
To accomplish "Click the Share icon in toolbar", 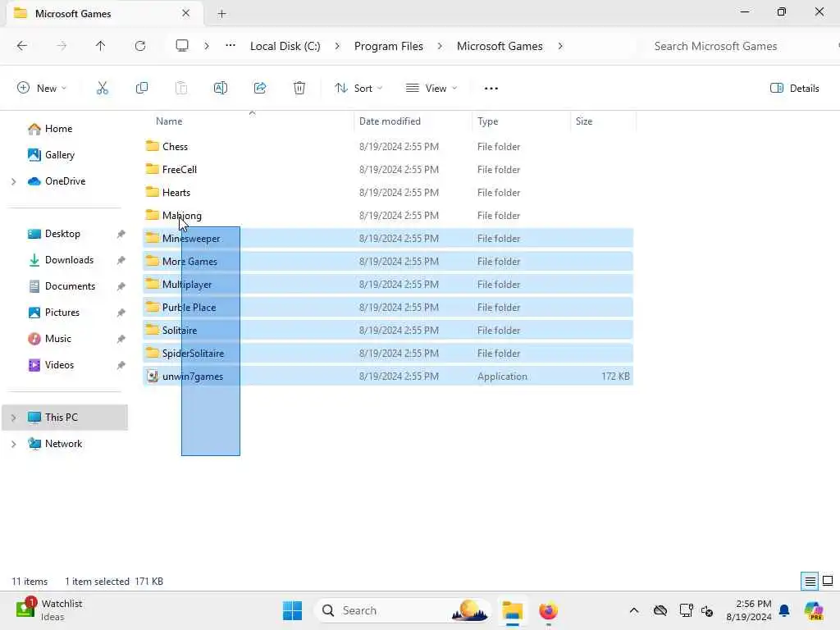I will [x=260, y=88].
